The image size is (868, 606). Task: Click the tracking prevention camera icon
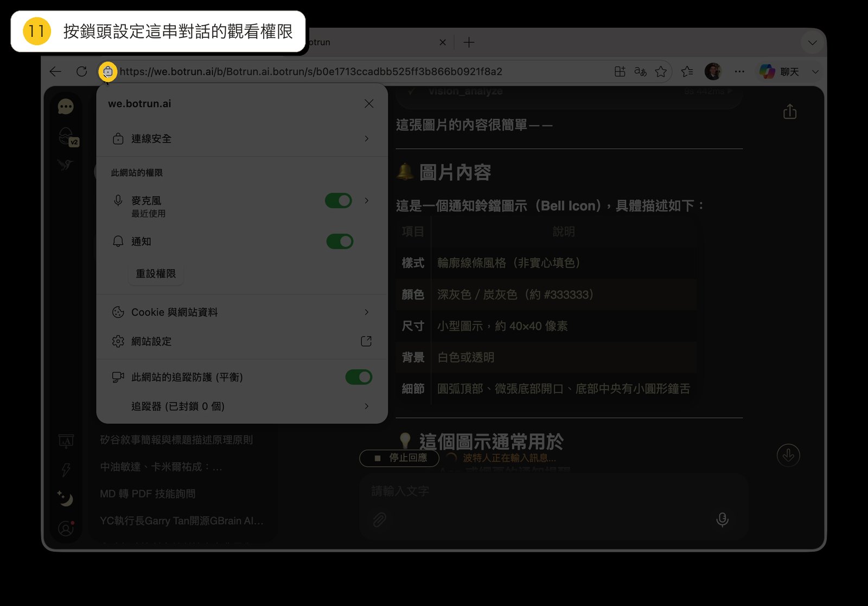[118, 377]
